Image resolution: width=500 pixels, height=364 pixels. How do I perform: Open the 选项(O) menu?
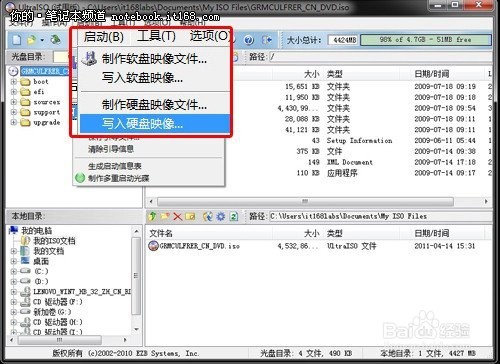pos(210,36)
